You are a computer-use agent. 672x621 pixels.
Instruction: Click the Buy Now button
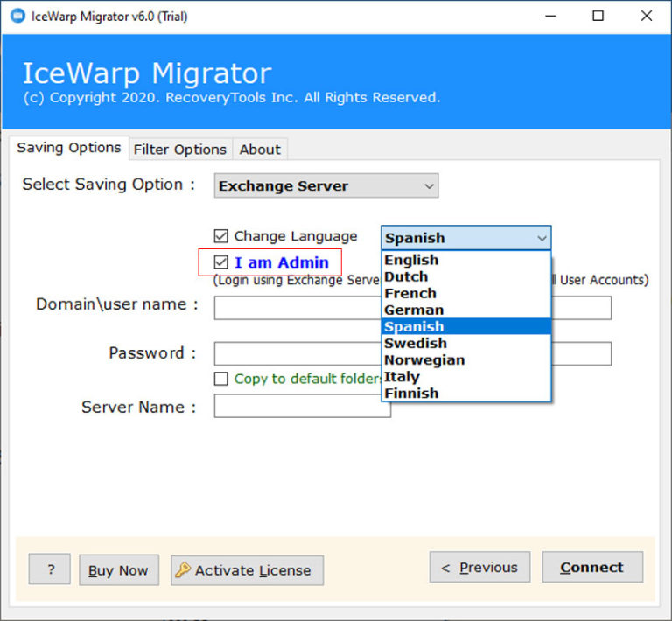(119, 570)
